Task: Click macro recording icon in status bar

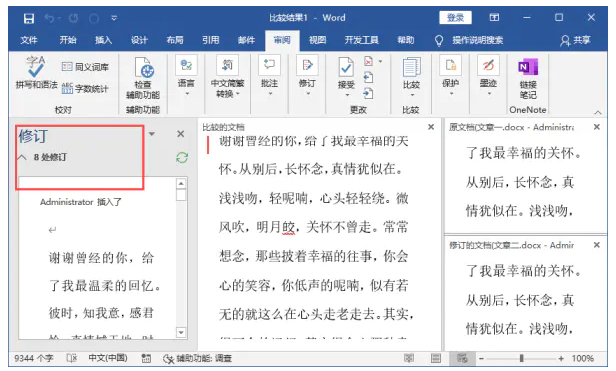Action: click(x=147, y=358)
